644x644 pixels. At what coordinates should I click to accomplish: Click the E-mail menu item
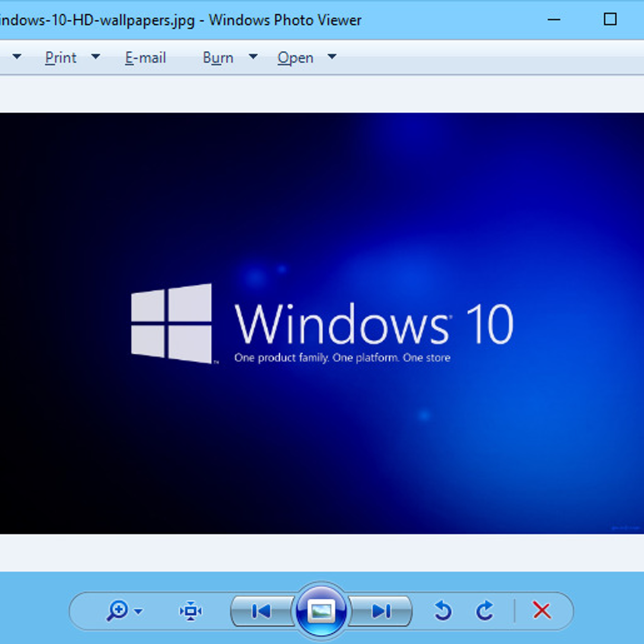pos(145,57)
